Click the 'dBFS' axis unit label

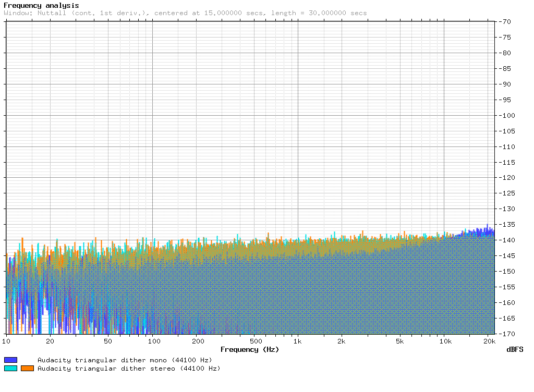point(515,350)
